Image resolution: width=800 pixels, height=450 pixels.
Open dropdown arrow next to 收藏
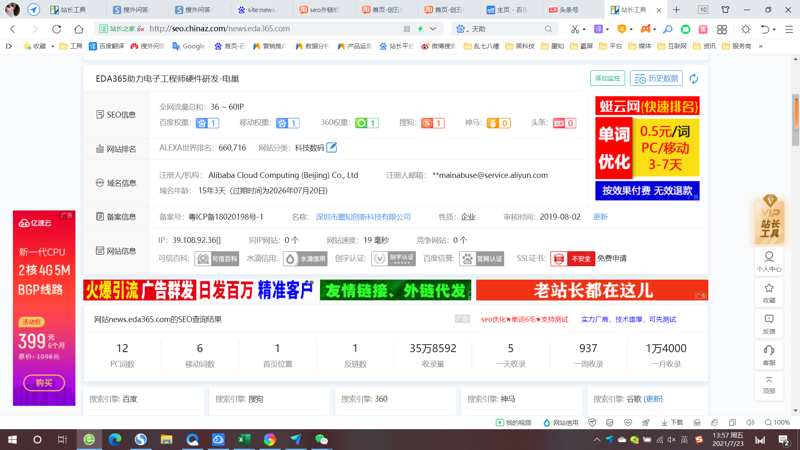pyautogui.click(x=53, y=46)
